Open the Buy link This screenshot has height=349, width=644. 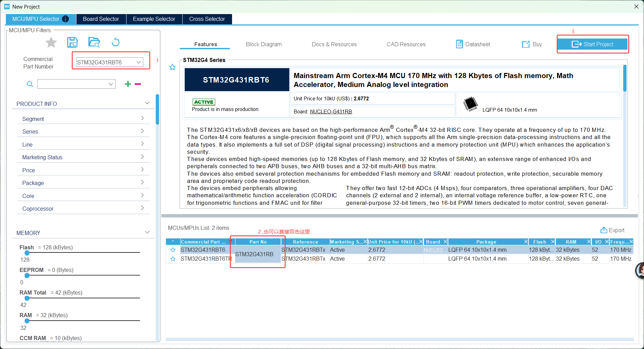tap(532, 44)
